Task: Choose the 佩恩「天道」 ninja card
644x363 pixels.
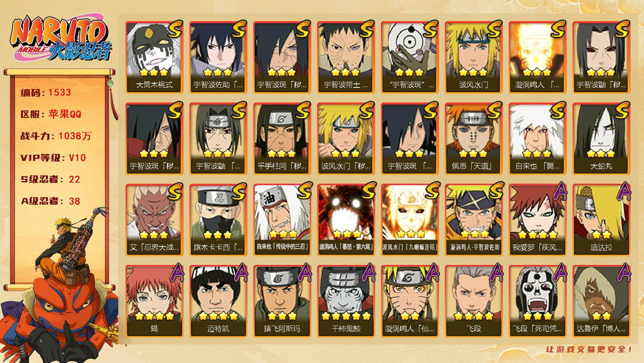Action: 473,139
